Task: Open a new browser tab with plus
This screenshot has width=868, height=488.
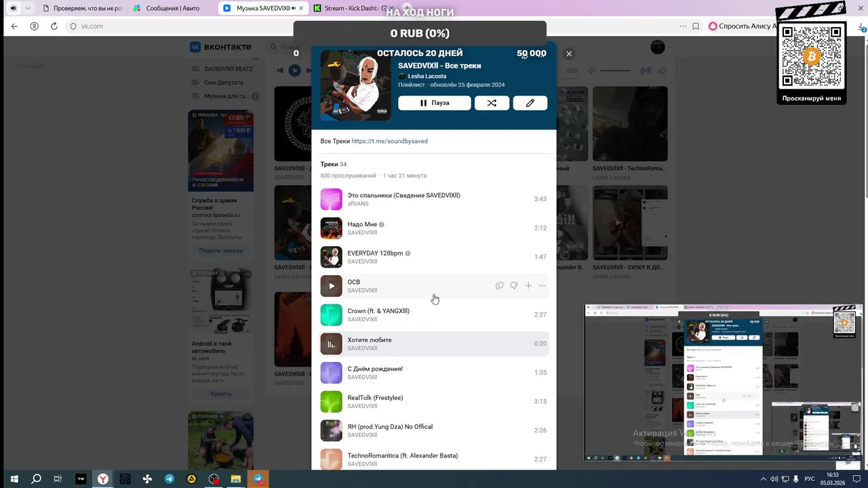Action: coord(408,8)
